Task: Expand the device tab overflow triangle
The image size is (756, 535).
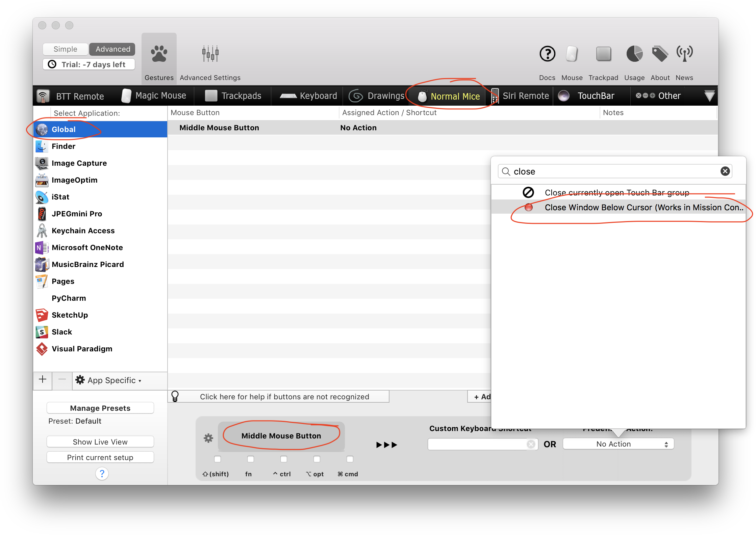Action: coord(709,96)
